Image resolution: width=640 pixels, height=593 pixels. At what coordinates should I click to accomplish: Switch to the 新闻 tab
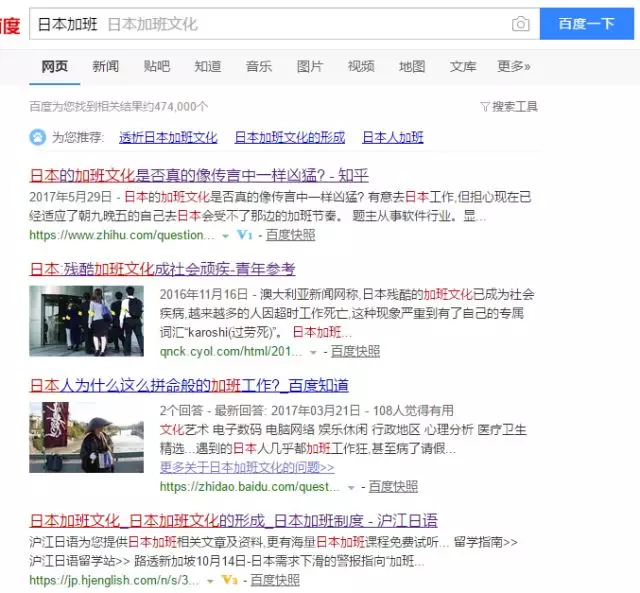[x=105, y=67]
